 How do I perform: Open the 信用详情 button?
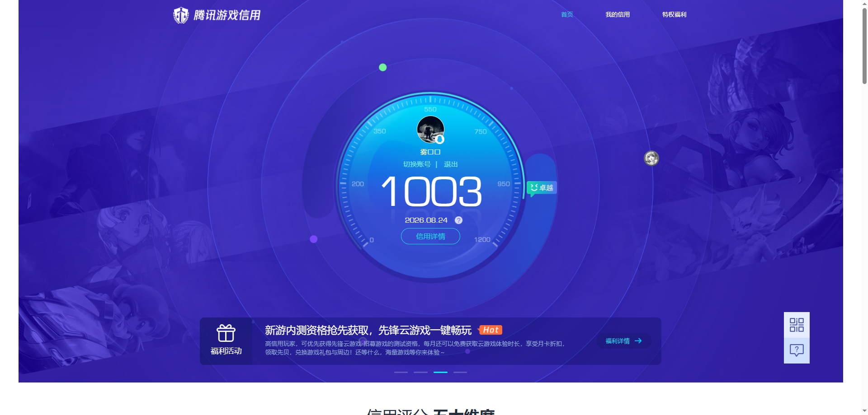[x=430, y=236]
